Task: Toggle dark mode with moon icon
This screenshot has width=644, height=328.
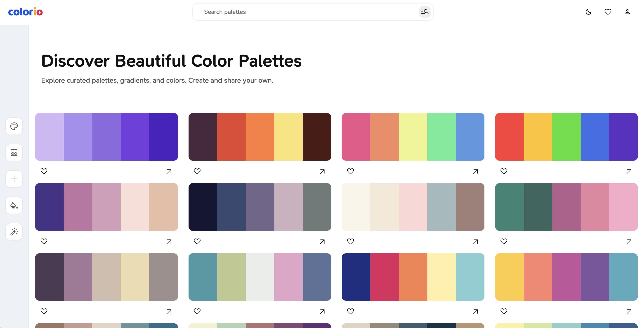Action: [588, 12]
